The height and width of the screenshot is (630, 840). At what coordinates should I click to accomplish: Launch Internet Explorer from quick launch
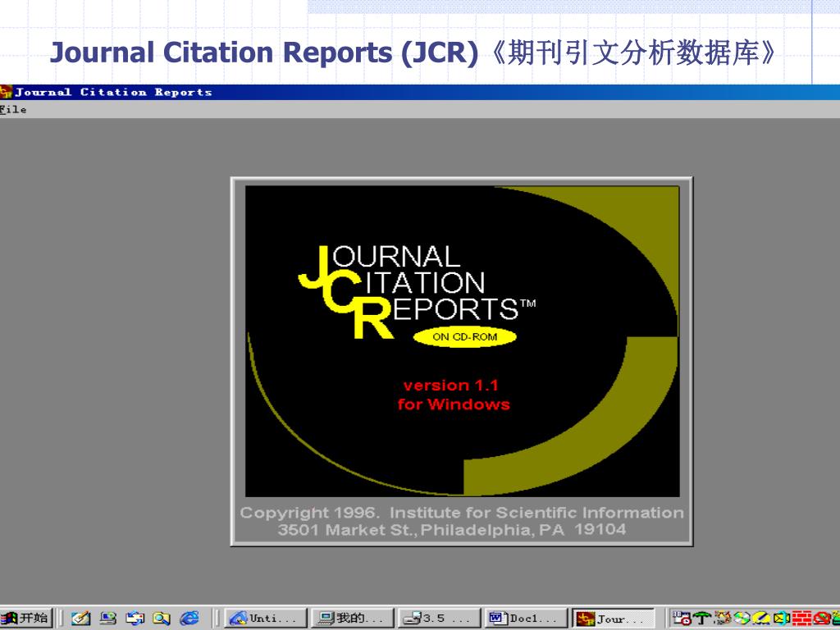tap(189, 619)
